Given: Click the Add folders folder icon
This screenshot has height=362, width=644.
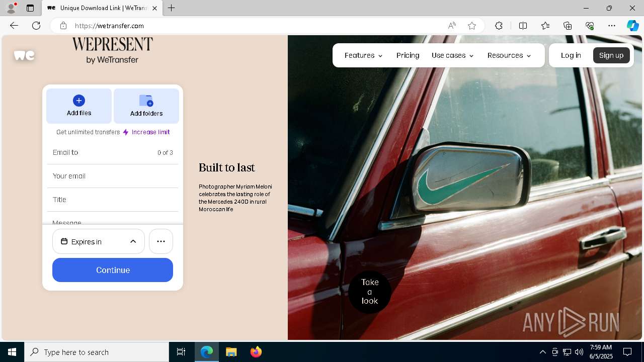Looking at the screenshot, I should 146,101.
